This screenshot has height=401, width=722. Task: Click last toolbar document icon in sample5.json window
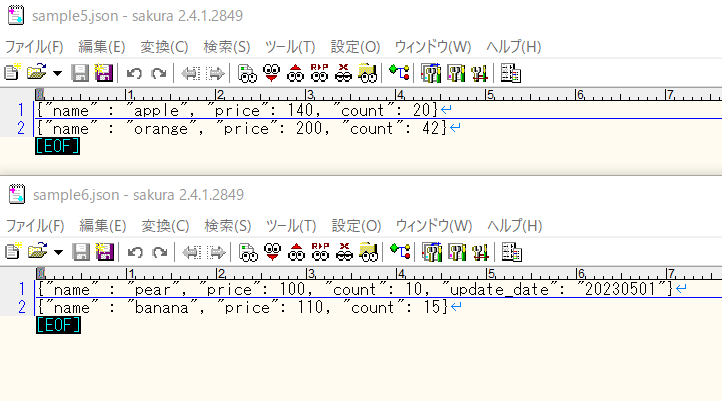tap(511, 73)
